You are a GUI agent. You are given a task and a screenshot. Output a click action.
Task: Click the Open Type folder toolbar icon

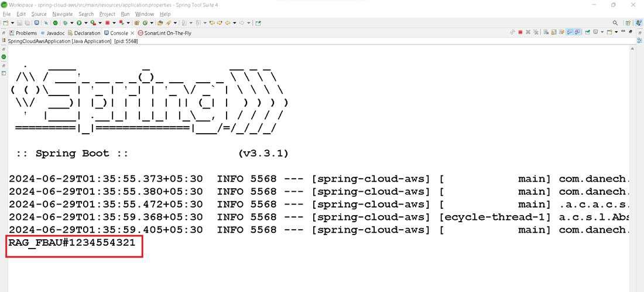tap(160, 23)
